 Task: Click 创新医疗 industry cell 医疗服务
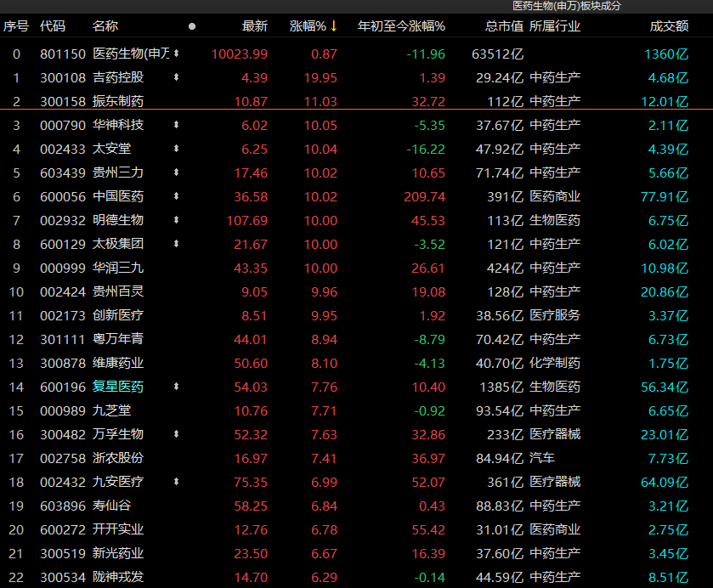click(555, 315)
